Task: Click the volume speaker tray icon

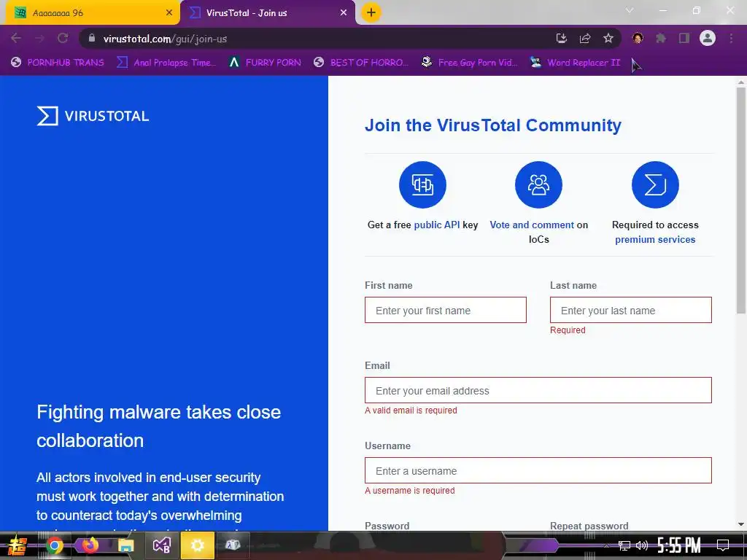Action: pyautogui.click(x=642, y=545)
